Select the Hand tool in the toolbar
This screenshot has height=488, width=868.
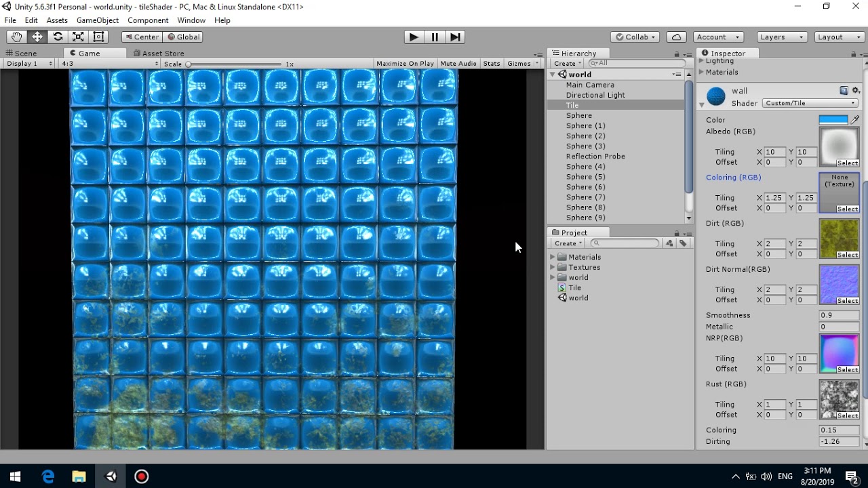tap(16, 37)
